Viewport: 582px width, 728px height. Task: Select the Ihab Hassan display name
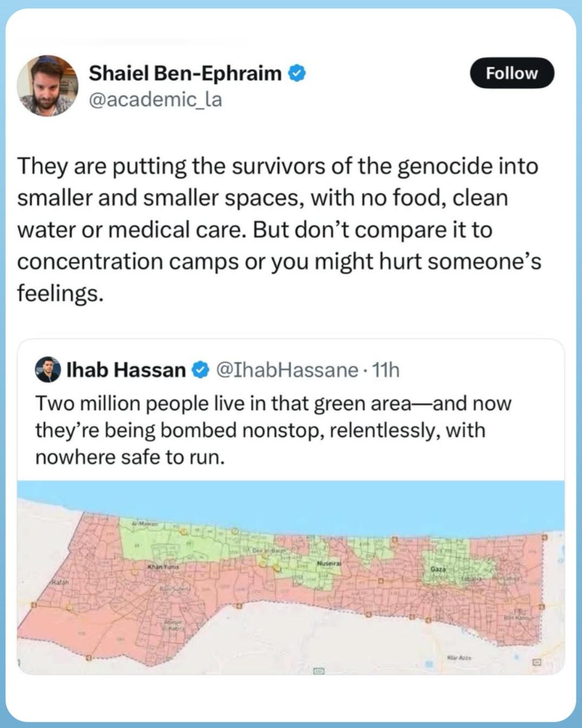126,370
